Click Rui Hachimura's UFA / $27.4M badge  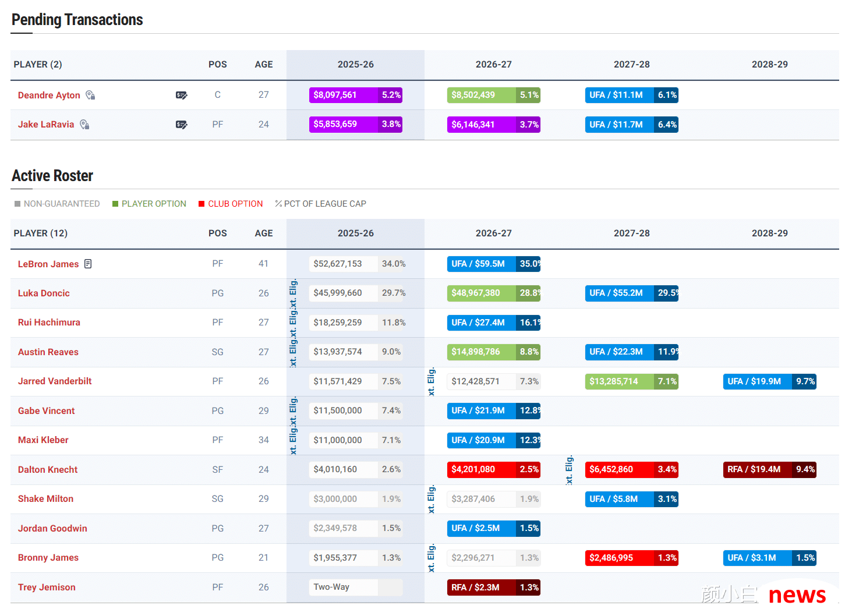click(494, 322)
